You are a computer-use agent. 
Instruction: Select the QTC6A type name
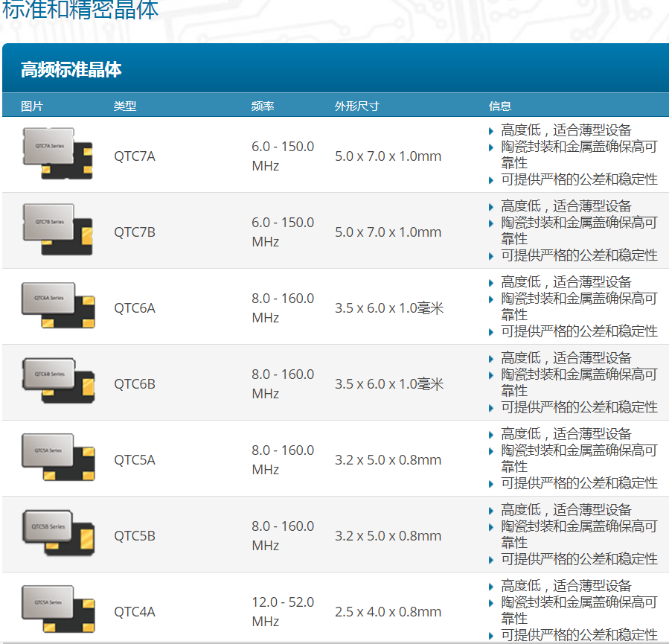pos(135,308)
